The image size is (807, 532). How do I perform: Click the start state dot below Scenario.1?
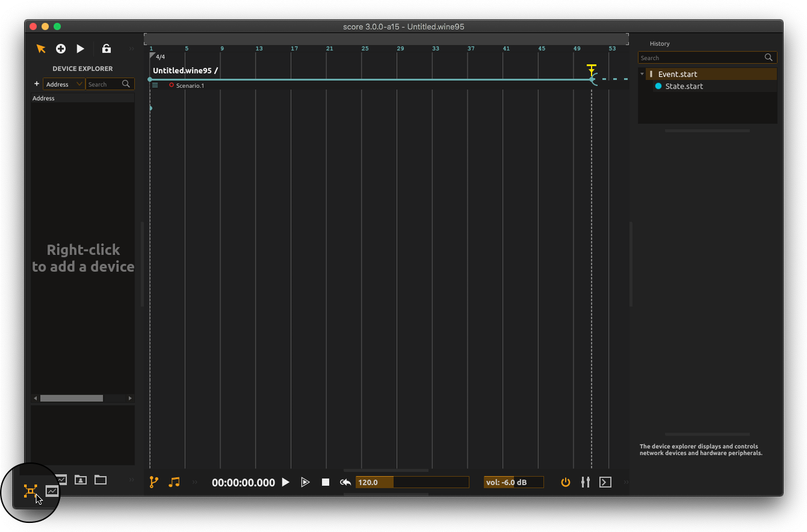tap(150, 108)
